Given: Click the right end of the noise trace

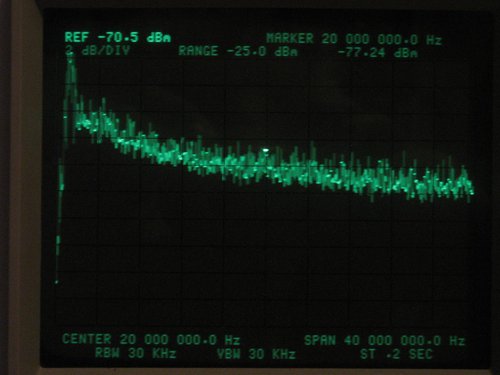Looking at the screenshot, I should pos(472,192).
